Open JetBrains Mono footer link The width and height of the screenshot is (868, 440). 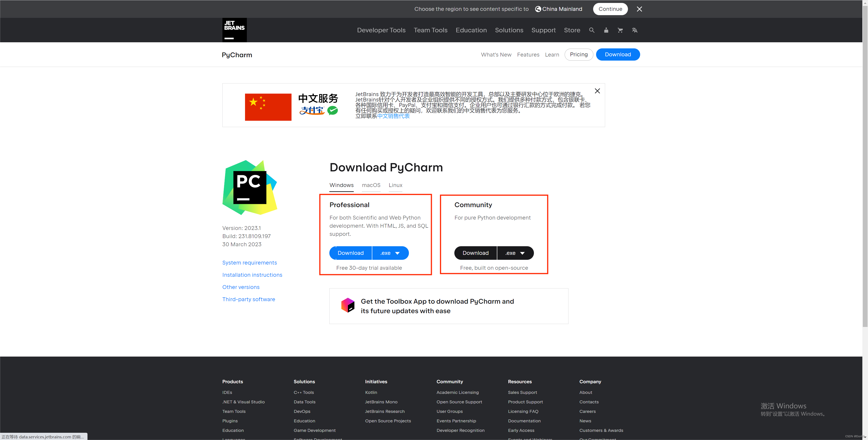point(381,402)
